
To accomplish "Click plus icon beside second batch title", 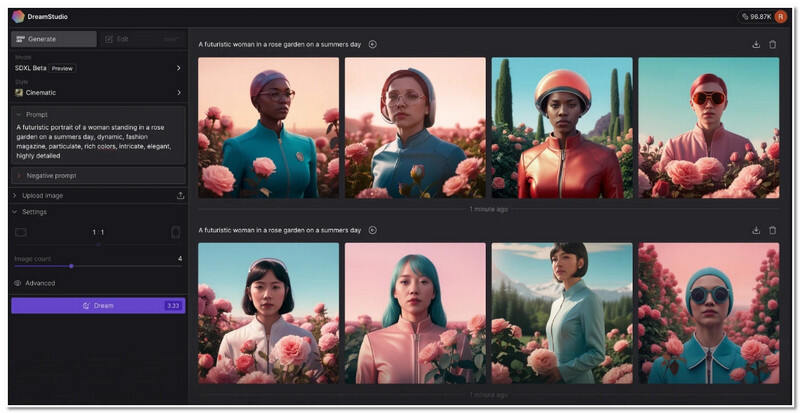I will [x=373, y=230].
